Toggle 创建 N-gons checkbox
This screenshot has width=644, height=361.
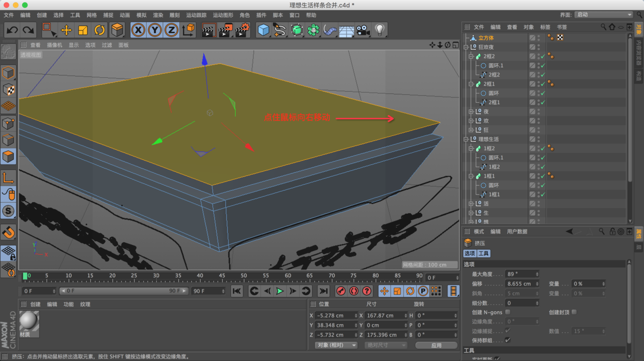coord(508,312)
